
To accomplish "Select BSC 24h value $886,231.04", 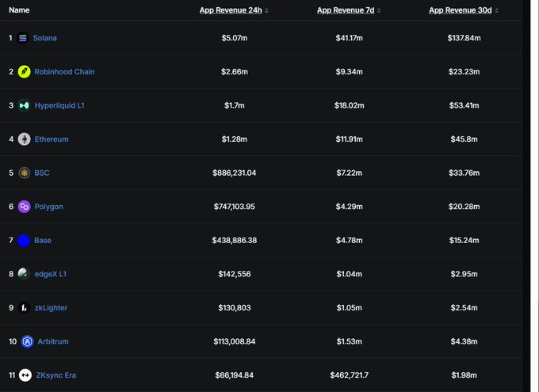I will pyautogui.click(x=235, y=173).
